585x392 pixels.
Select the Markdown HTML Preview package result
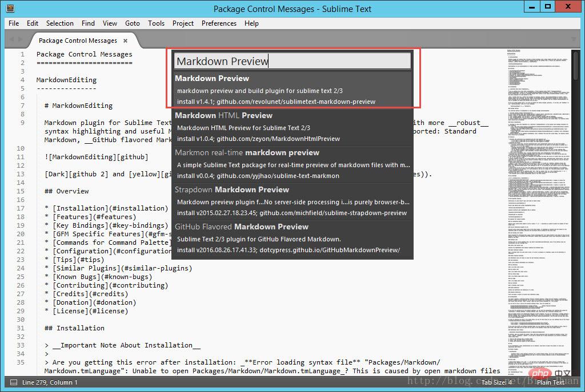292,127
